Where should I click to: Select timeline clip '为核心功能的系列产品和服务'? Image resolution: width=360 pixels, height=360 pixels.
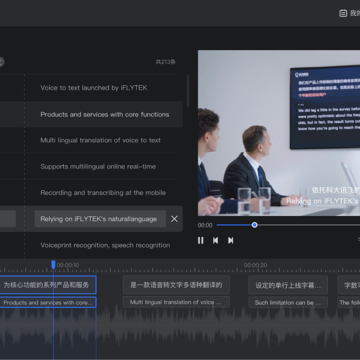point(48,285)
